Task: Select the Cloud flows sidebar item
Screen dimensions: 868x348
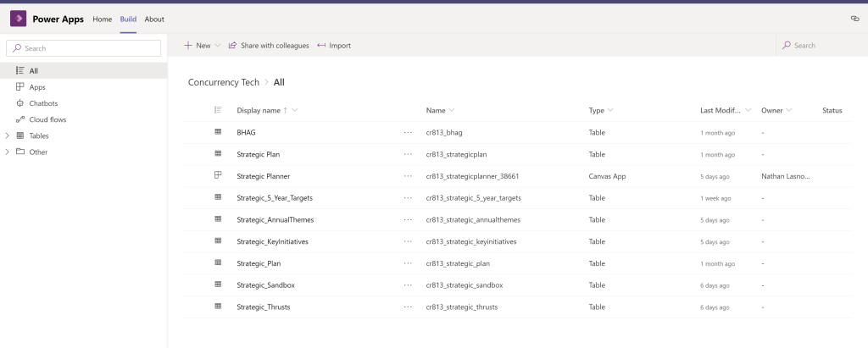Action: point(47,119)
